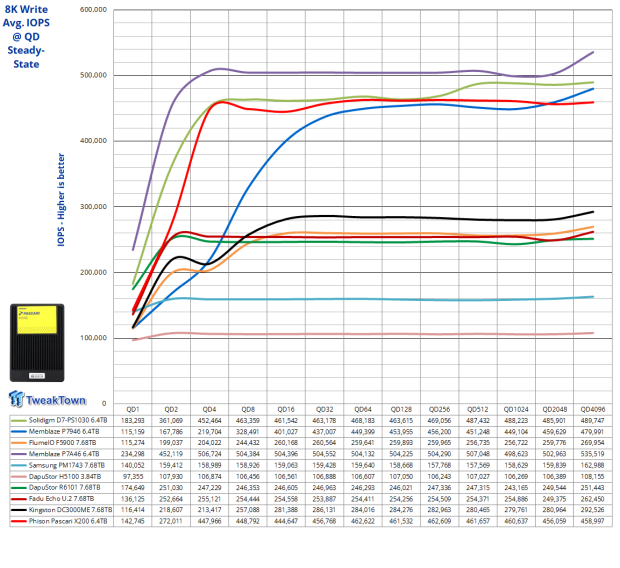Click the 400,000 y-axis label
This screenshot has width=620, height=568.
(x=93, y=141)
